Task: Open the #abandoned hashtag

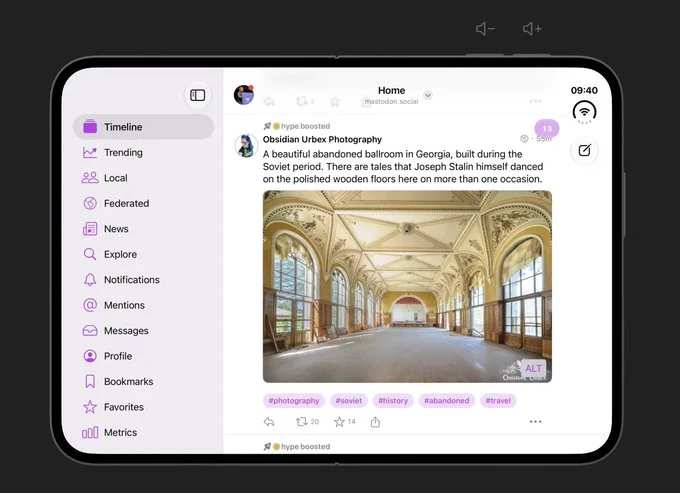Action: tap(447, 401)
